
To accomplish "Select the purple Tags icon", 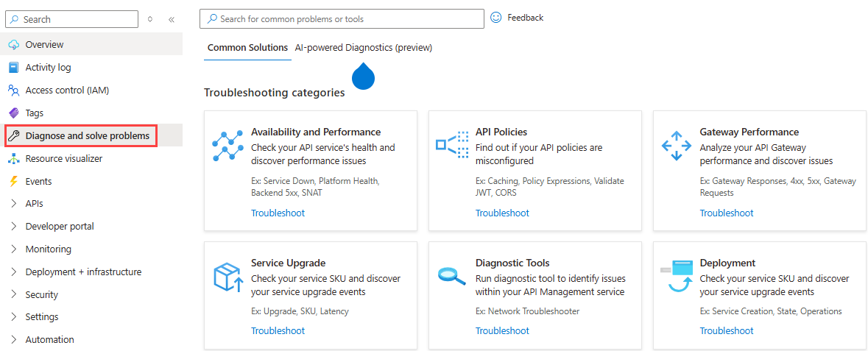I will 13,113.
